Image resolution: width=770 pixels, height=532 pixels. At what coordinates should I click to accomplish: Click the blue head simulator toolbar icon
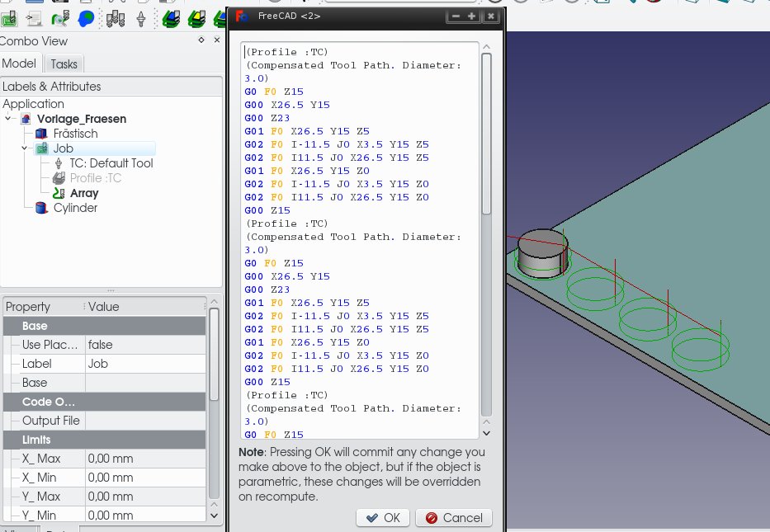[85, 16]
